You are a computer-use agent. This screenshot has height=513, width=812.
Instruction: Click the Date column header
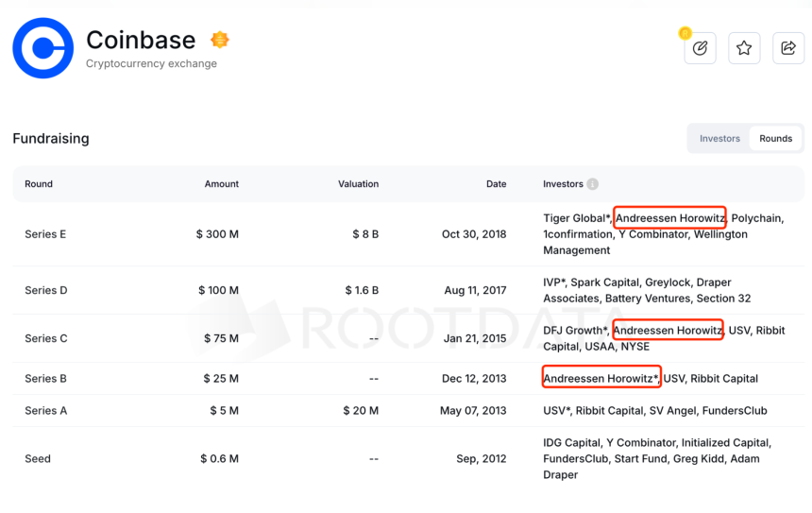click(x=496, y=184)
